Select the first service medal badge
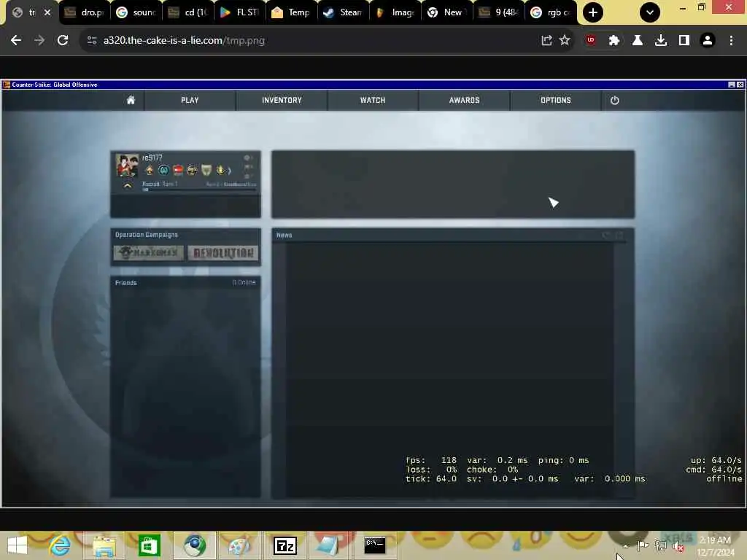 click(149, 170)
